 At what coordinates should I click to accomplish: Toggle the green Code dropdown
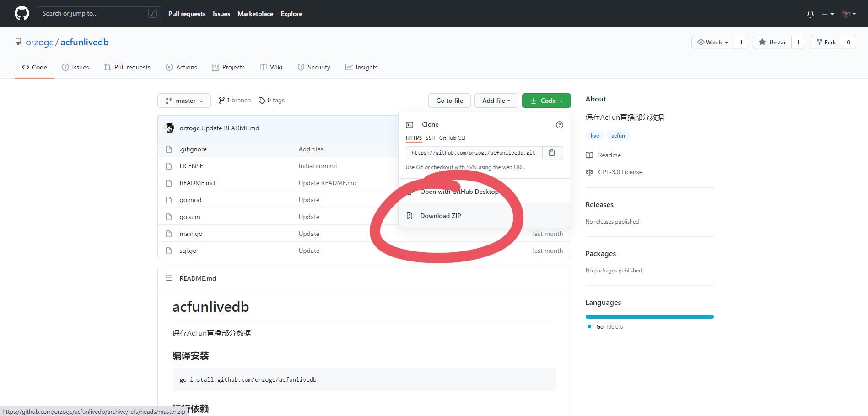(546, 101)
